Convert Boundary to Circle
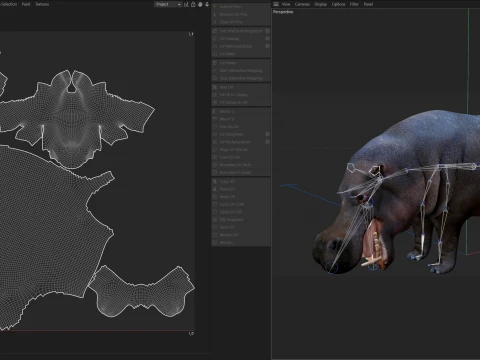Image resolution: width=480 pixels, height=360 pixels. (241, 165)
